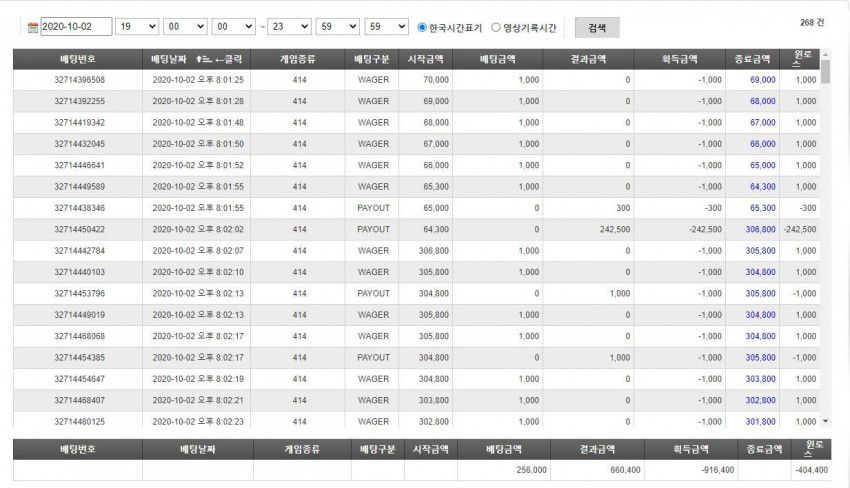Open the end hour dropdown showing 23
Screen dimensions: 850x488
point(289,27)
